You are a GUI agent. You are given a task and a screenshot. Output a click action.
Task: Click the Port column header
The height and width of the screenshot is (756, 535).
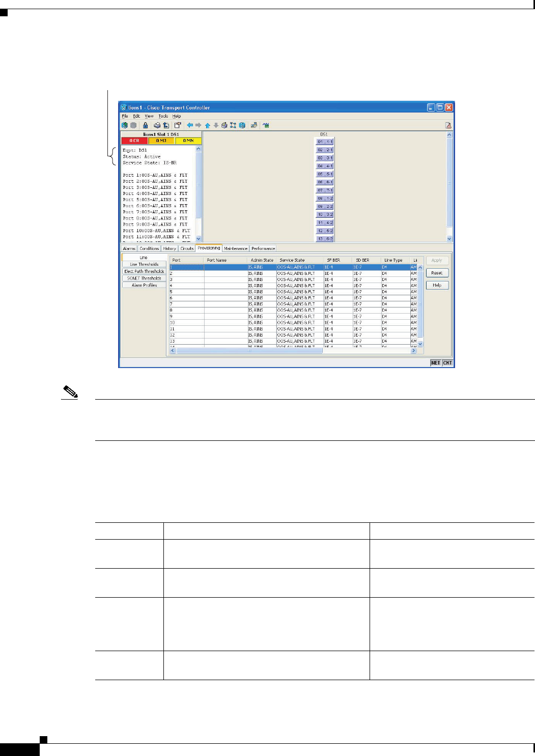(x=187, y=260)
